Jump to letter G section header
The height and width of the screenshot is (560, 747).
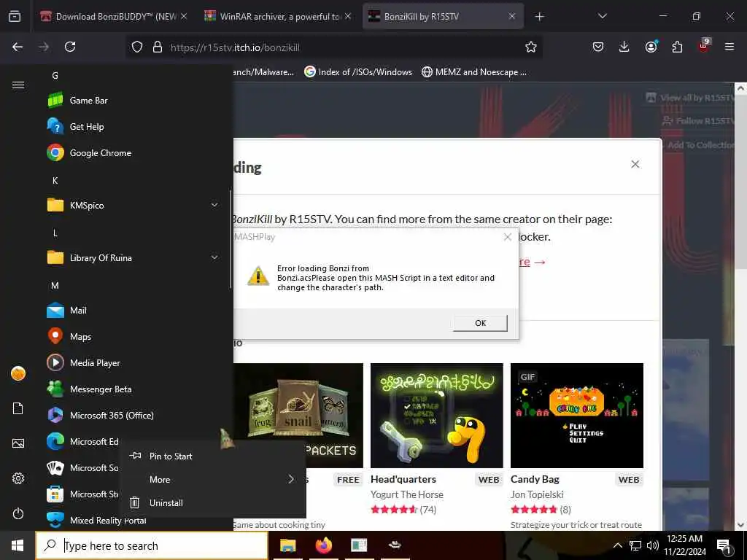(x=55, y=75)
